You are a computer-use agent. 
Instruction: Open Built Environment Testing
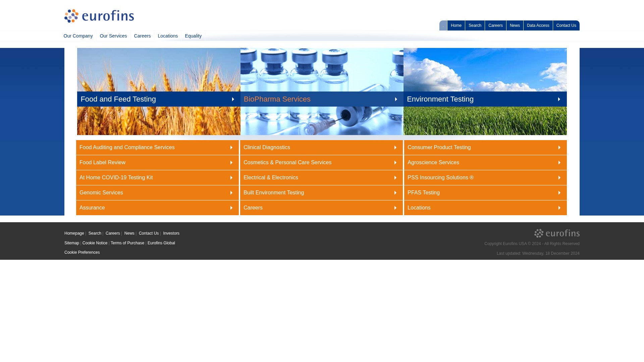[321, 193]
